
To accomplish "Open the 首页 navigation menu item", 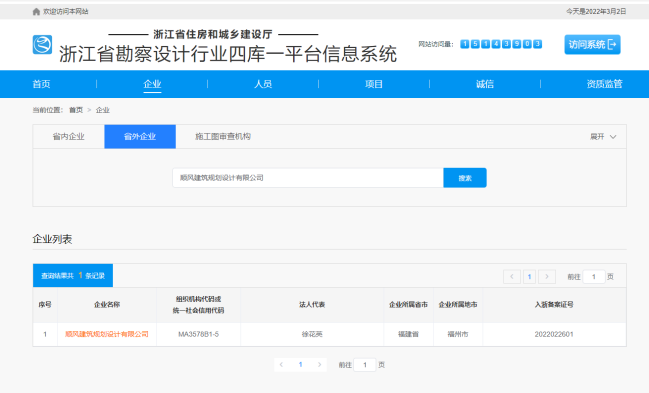I will tap(41, 84).
